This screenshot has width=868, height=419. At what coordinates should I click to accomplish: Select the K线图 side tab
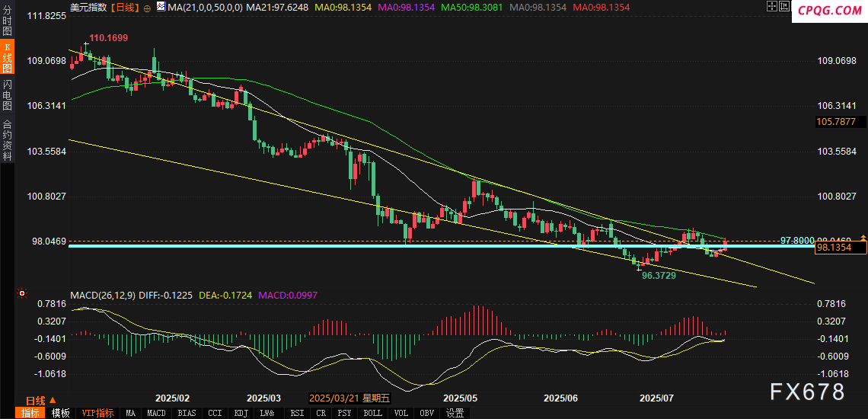click(7, 59)
